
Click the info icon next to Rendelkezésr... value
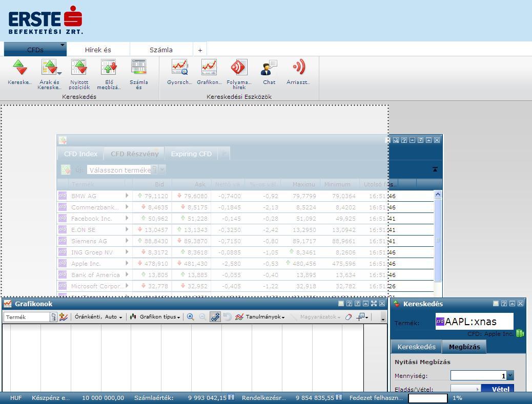(338, 397)
